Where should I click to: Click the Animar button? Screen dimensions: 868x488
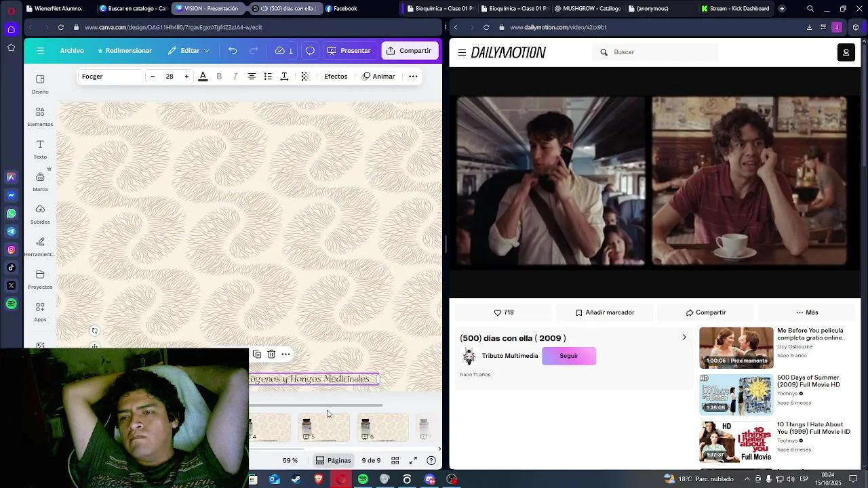[378, 77]
